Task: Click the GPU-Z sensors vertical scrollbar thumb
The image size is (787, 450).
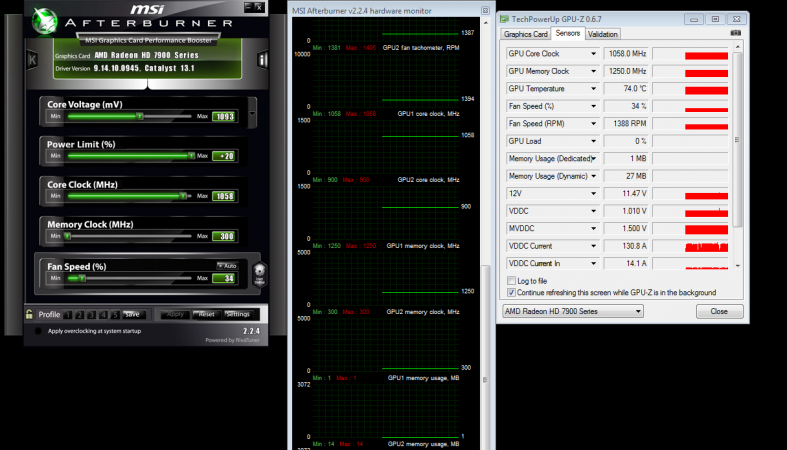Action: tap(738, 139)
